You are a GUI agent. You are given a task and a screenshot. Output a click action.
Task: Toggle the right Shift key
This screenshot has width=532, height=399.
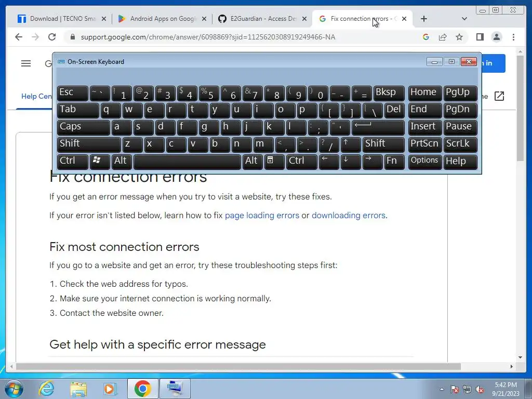(383, 145)
